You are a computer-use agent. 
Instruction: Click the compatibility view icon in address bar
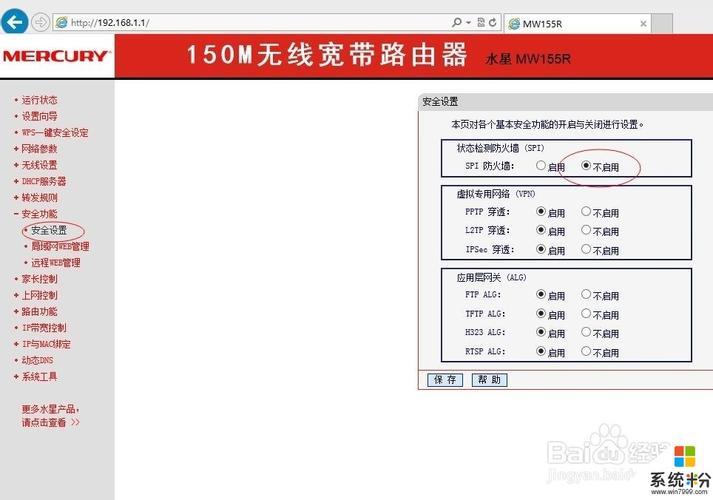(481, 22)
